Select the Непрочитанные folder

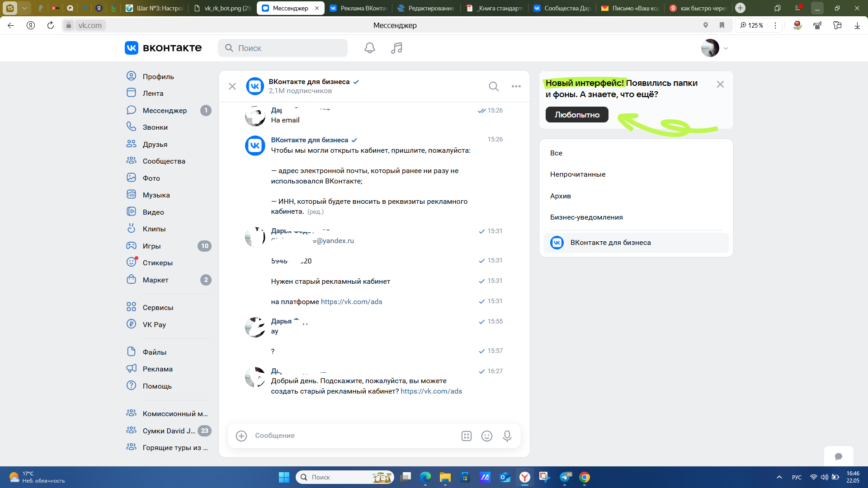[636, 174]
